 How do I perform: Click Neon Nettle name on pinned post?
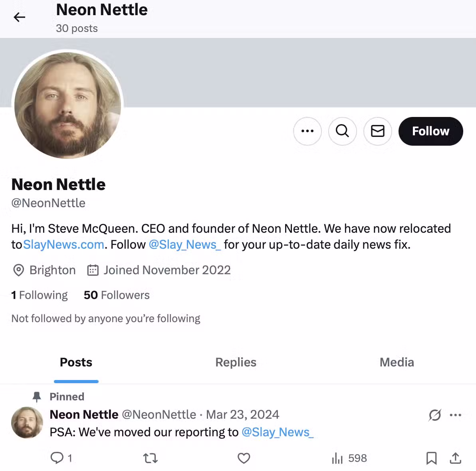click(84, 415)
